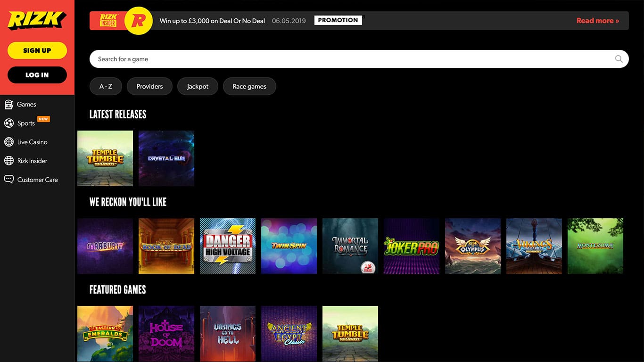The height and width of the screenshot is (362, 644).
Task: Show Jackpot games
Action: [x=198, y=86]
